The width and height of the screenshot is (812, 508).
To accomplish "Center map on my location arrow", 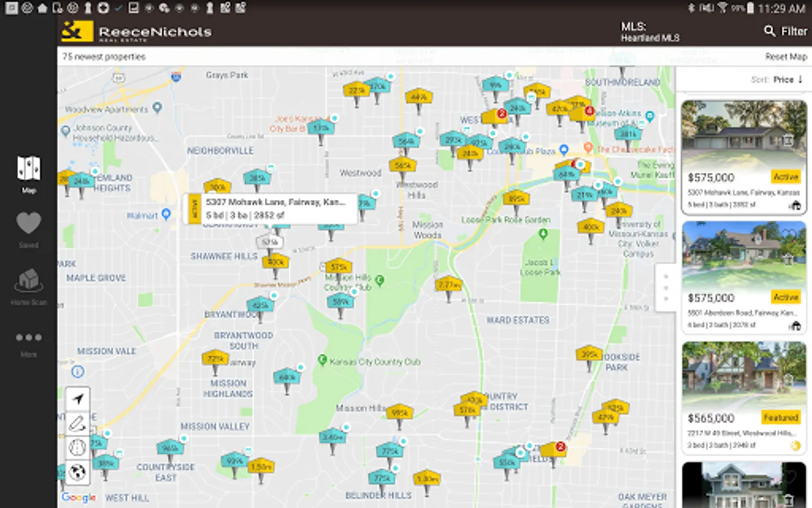I will coord(77,398).
